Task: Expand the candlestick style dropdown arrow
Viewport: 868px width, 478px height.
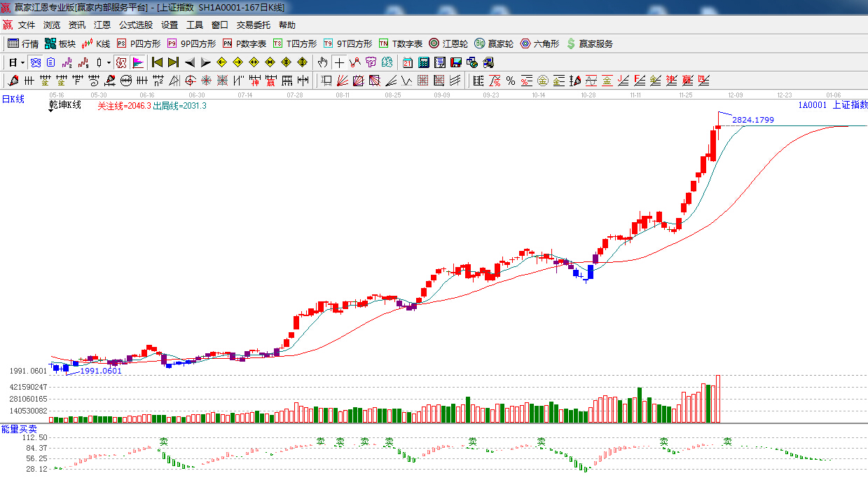Action: [x=109, y=62]
